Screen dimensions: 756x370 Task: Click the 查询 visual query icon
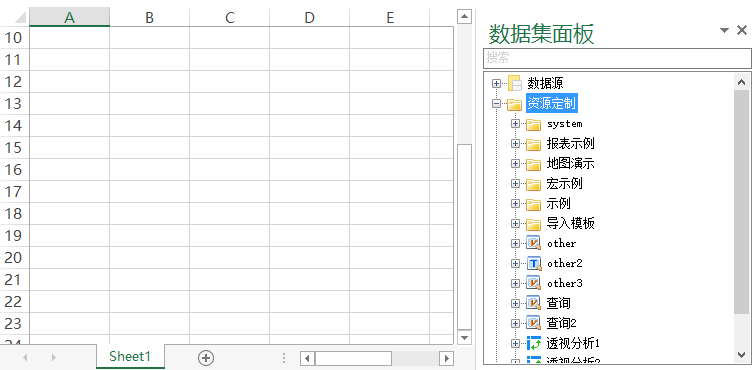click(533, 303)
